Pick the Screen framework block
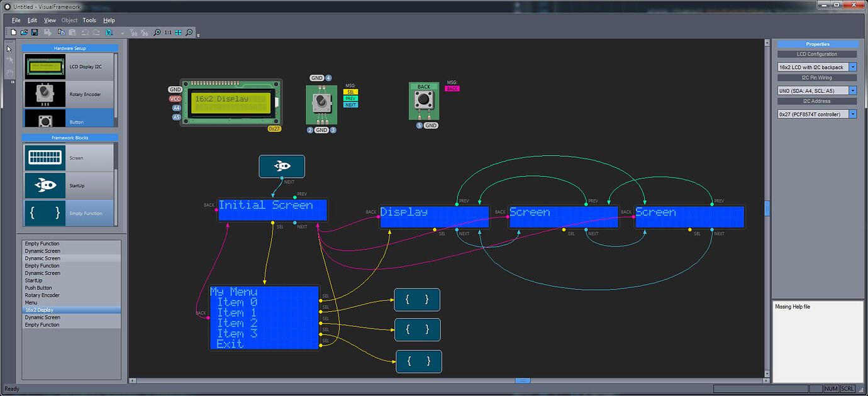The height and width of the screenshot is (396, 868). (x=69, y=159)
